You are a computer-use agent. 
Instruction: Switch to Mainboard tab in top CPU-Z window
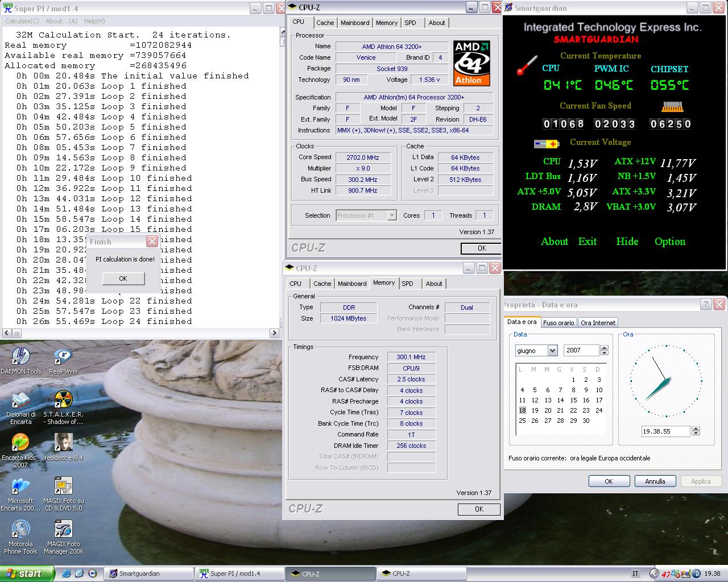click(x=355, y=23)
